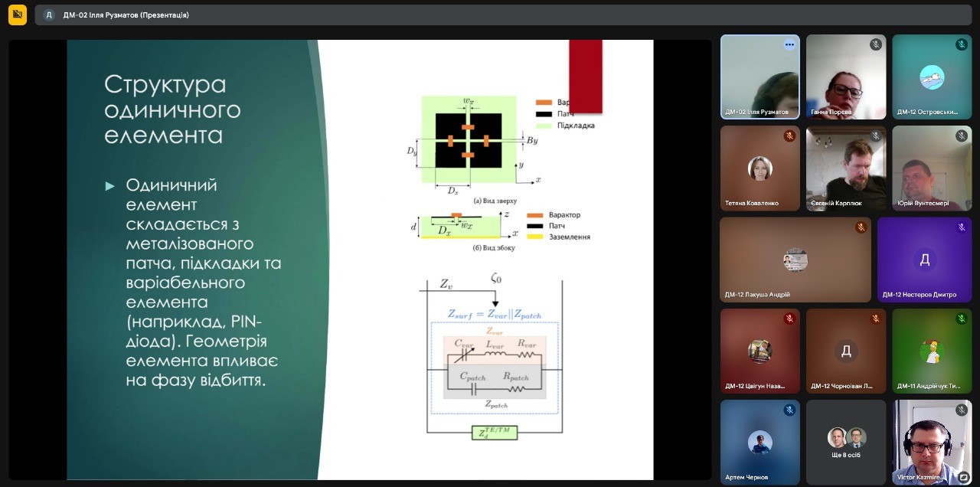
Task: Click the yellow "Заземлення" legend swatch
Action: coord(535,237)
